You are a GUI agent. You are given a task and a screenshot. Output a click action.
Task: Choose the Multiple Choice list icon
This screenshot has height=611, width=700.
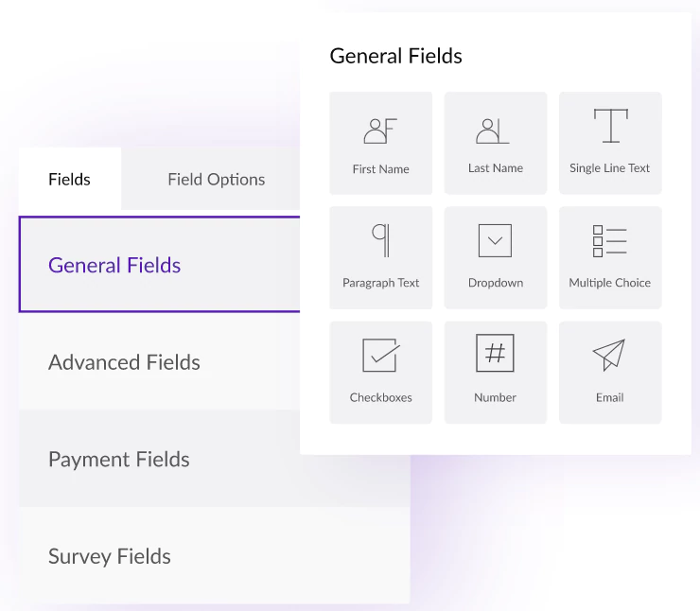[x=609, y=241]
